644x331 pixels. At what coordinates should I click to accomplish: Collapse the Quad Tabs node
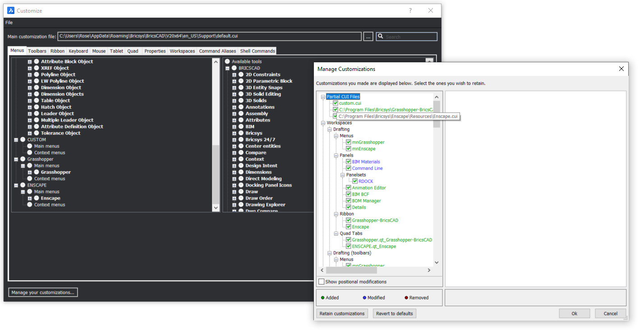click(x=336, y=233)
